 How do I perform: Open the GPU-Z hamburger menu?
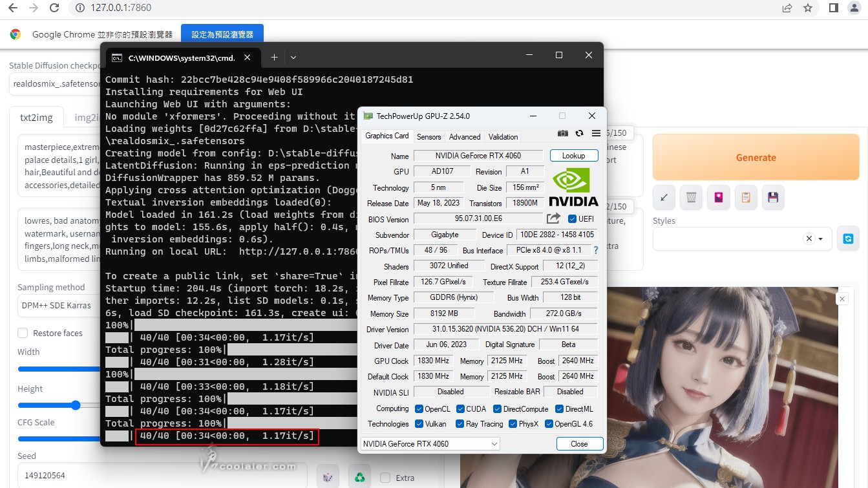pyautogui.click(x=596, y=133)
